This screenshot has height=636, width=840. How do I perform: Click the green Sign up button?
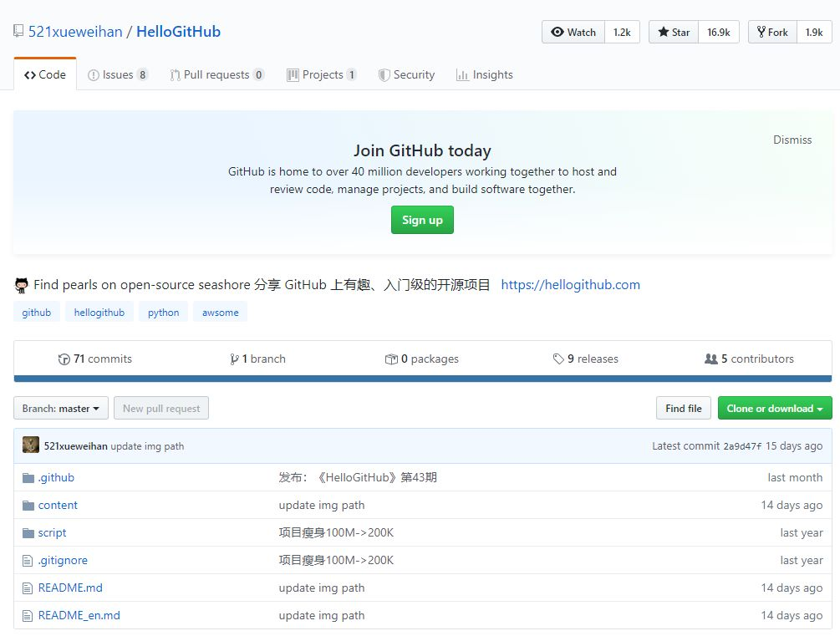[x=422, y=220]
